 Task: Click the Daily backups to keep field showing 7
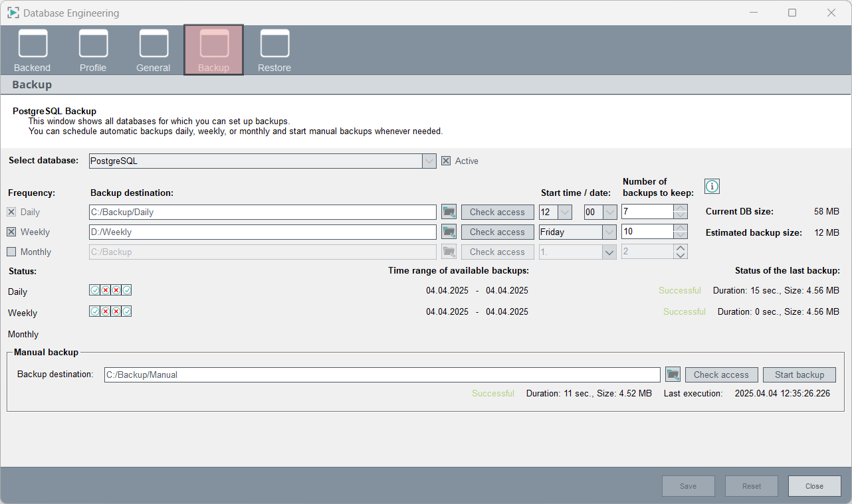648,212
